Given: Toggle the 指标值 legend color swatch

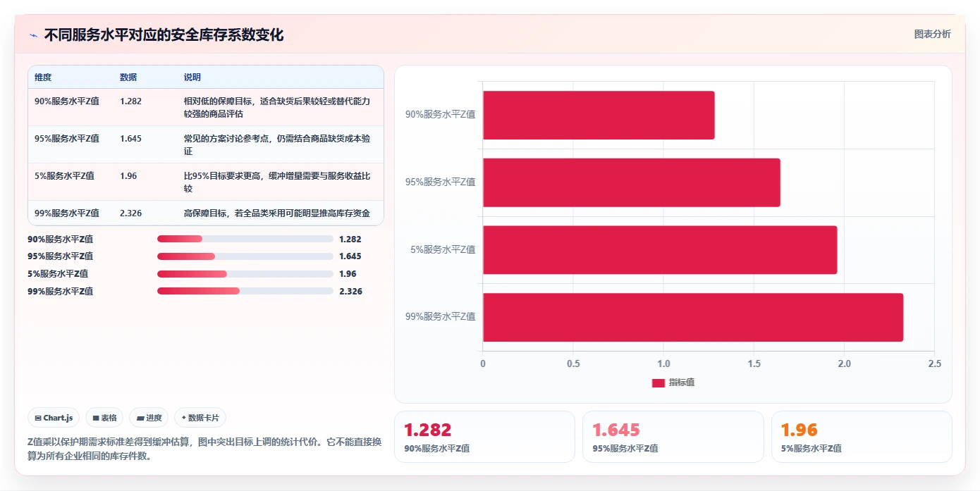Looking at the screenshot, I should [x=658, y=383].
